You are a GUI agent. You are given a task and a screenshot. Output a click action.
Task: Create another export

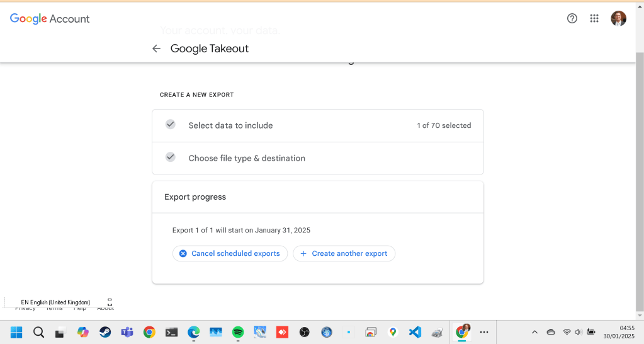(344, 253)
